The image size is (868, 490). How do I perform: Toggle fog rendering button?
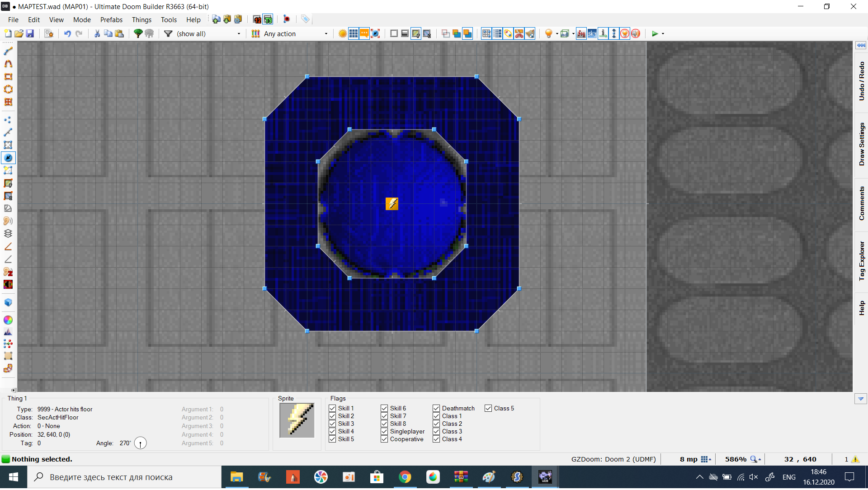(581, 33)
